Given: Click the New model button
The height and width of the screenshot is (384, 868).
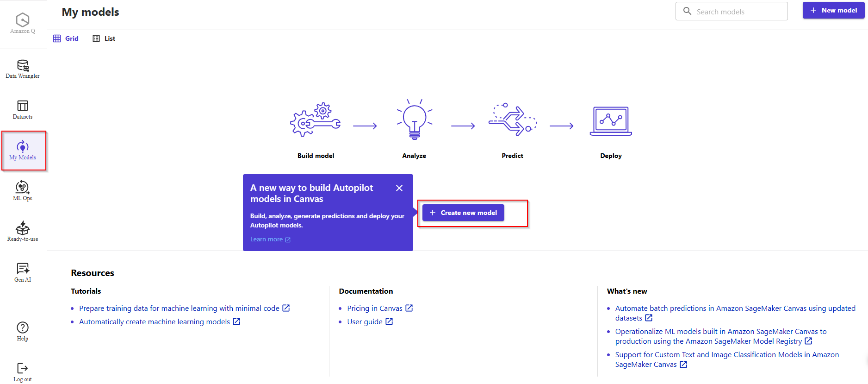Looking at the screenshot, I should click(833, 10).
